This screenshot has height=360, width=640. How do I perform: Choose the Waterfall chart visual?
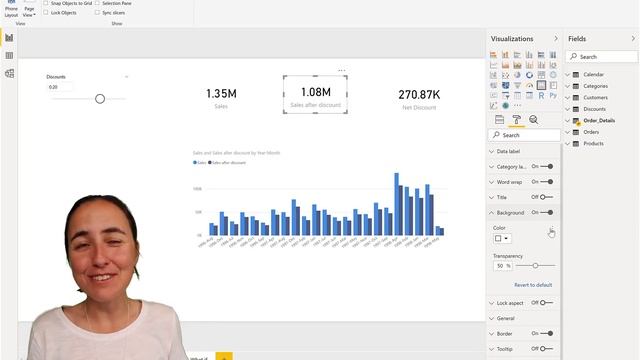[x=493, y=75]
